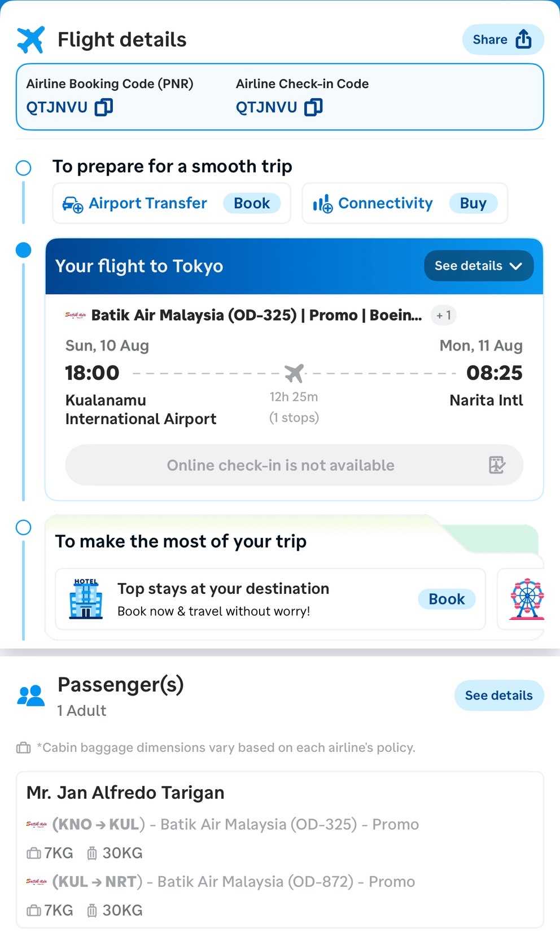Copy the Airline Check-in Code
Screen dimensions: 560x932
pyautogui.click(x=313, y=107)
